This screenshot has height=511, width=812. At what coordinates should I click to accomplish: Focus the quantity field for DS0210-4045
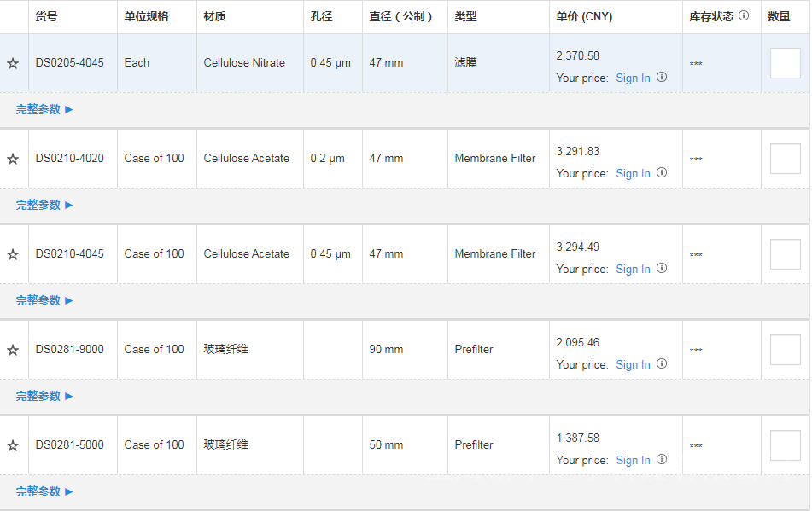pyautogui.click(x=785, y=254)
